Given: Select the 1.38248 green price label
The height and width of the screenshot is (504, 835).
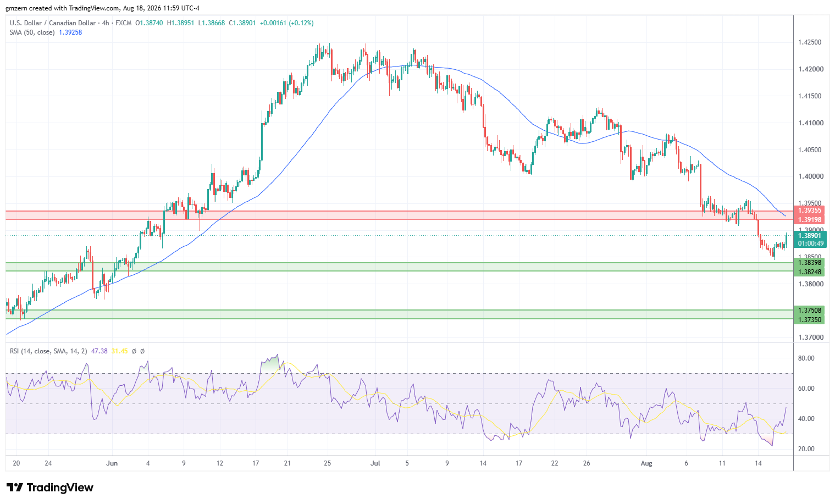Looking at the screenshot, I should (810, 272).
